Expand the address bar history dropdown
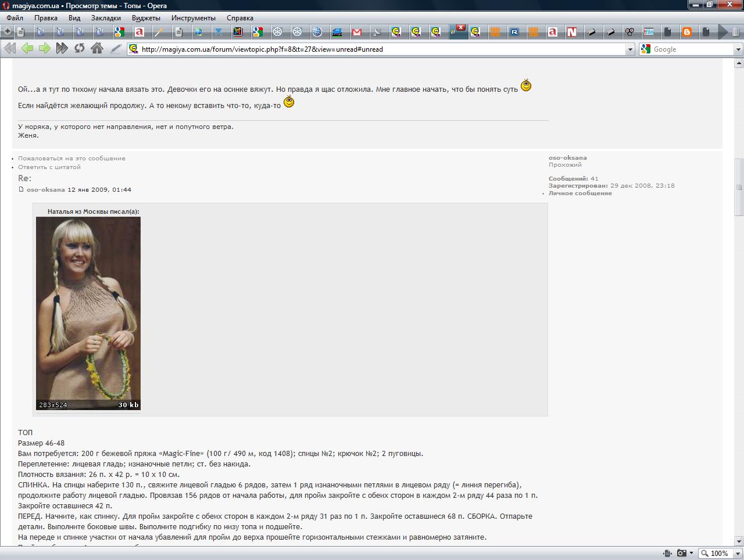744x560 pixels. [630, 49]
